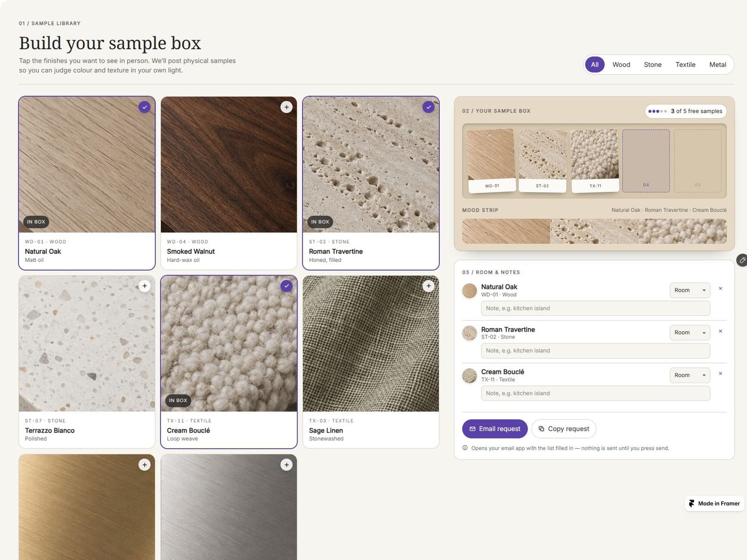Click the Roman Travertine round swatch in notes
This screenshot has height=560, width=747.
pyautogui.click(x=469, y=333)
